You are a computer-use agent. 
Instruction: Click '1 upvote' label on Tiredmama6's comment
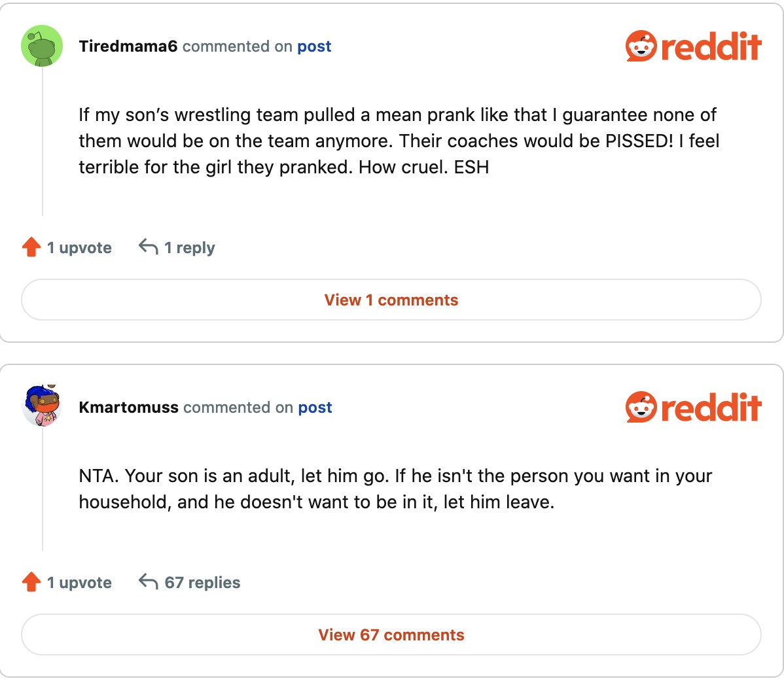[x=79, y=248]
